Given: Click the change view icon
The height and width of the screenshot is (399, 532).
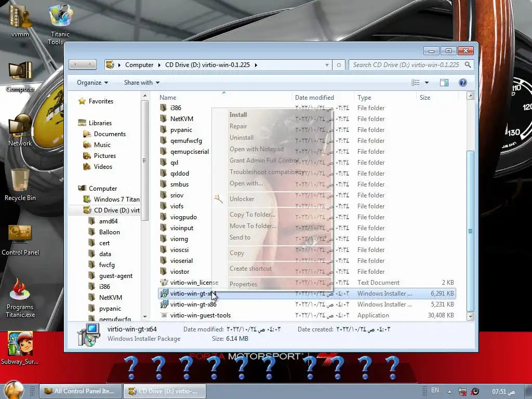Looking at the screenshot, I should coord(415,83).
